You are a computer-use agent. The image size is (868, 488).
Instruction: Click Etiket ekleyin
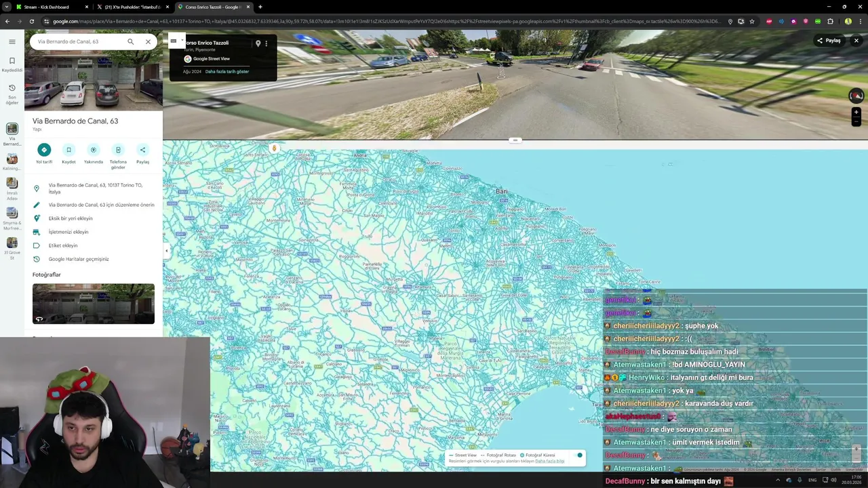click(x=94, y=245)
